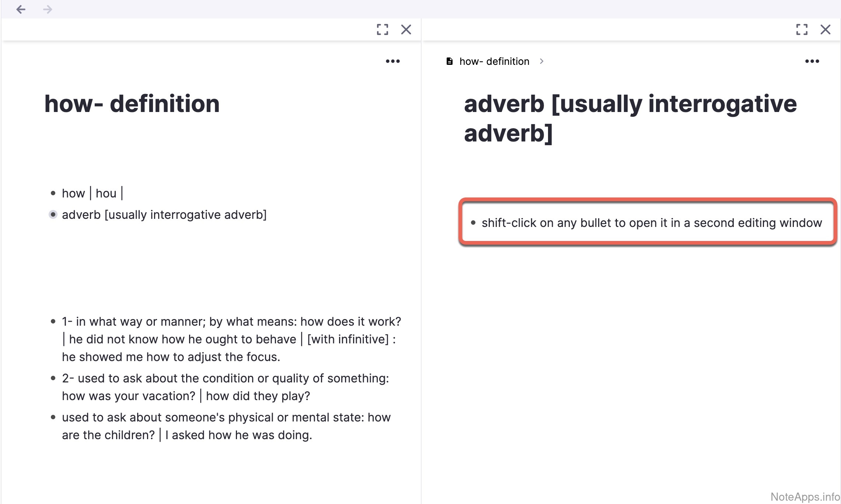
Task: Click bullet of shift-click instruction item
Action: [x=473, y=223]
